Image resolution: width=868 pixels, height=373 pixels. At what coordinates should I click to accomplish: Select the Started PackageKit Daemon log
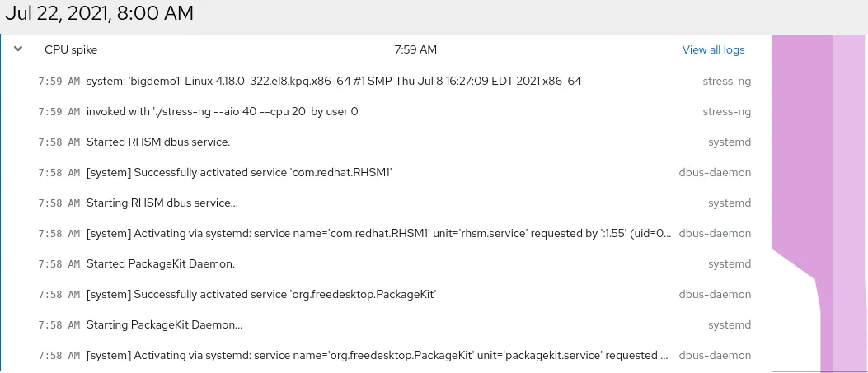(x=161, y=263)
